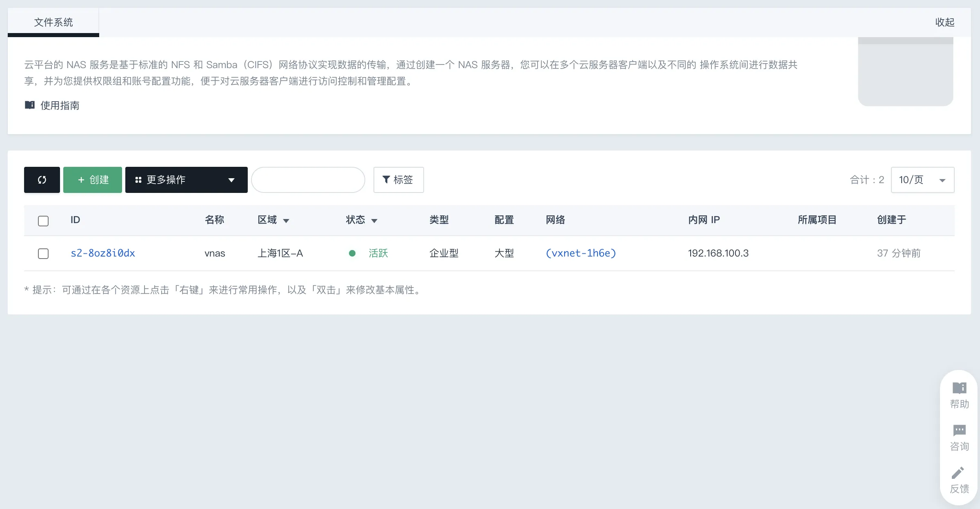980x509 pixels.
Task: Click the 标签 filter funnel icon
Action: [x=386, y=179]
